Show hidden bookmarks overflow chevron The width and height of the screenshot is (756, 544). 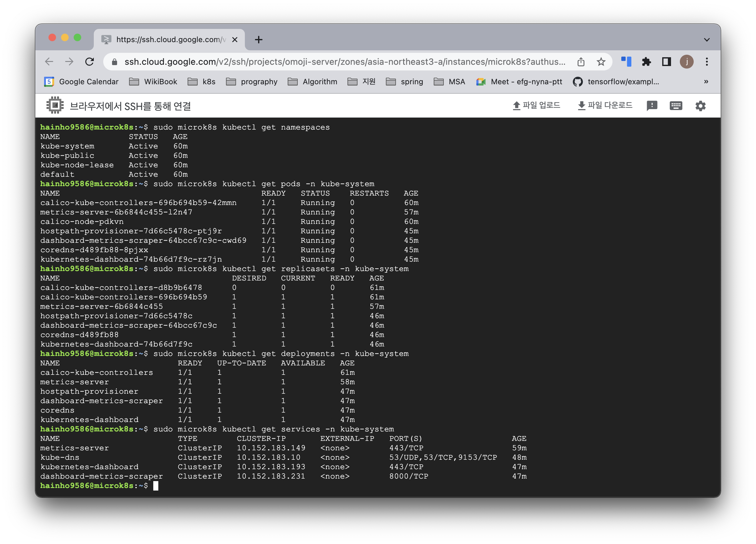706,82
